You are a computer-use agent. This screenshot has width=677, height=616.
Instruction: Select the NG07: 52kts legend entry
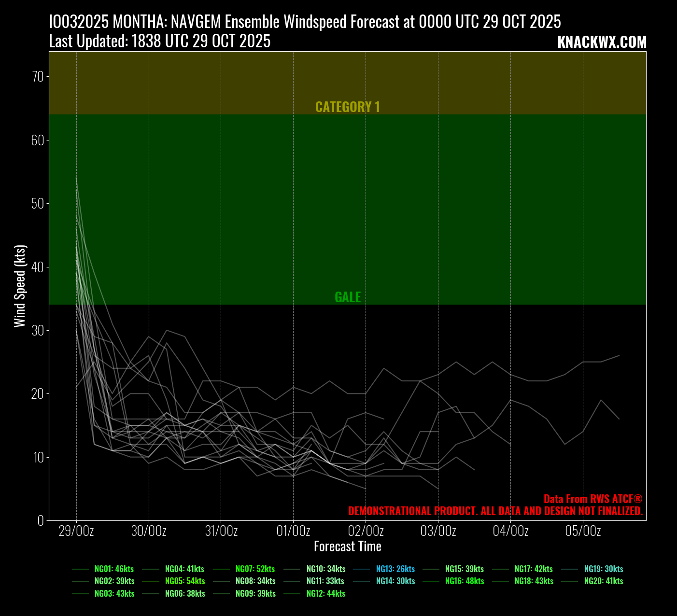click(255, 569)
